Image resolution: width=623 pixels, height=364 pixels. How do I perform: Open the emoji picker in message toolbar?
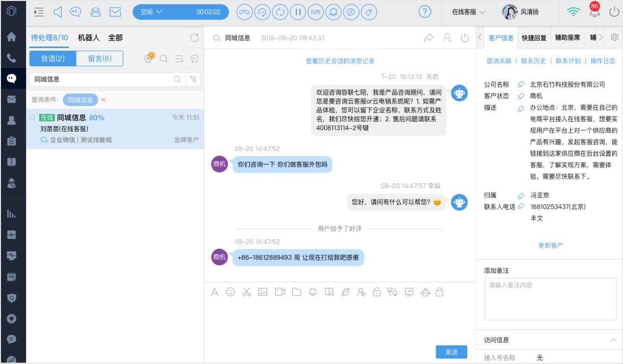230,292
